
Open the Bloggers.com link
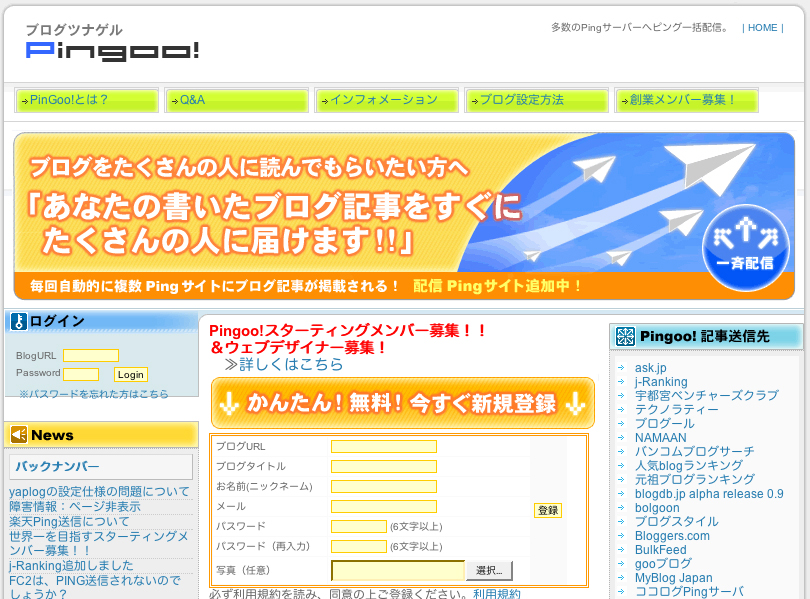pyautogui.click(x=672, y=535)
